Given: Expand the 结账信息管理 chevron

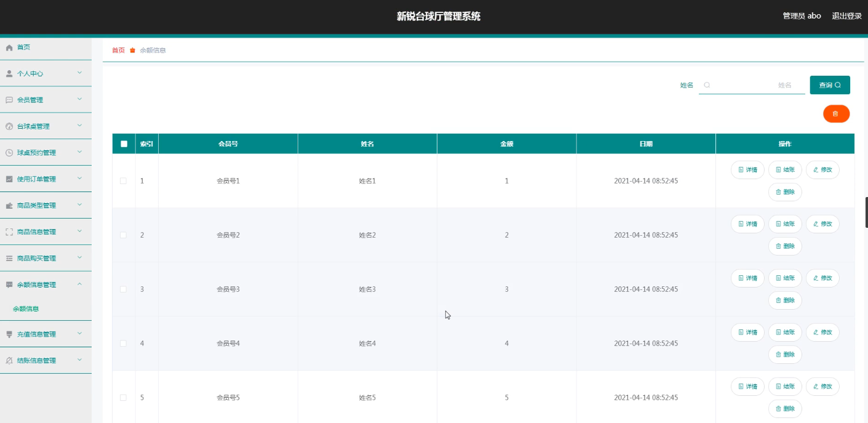Looking at the screenshot, I should [79, 360].
